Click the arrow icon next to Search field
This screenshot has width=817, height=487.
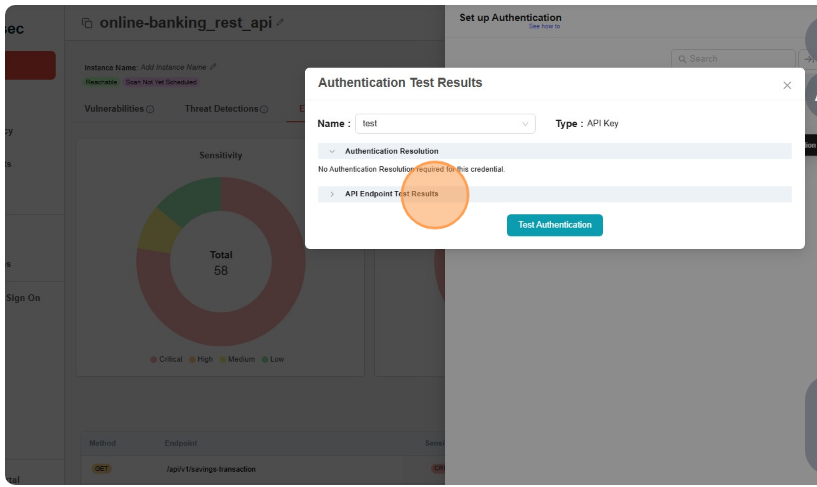(x=808, y=59)
